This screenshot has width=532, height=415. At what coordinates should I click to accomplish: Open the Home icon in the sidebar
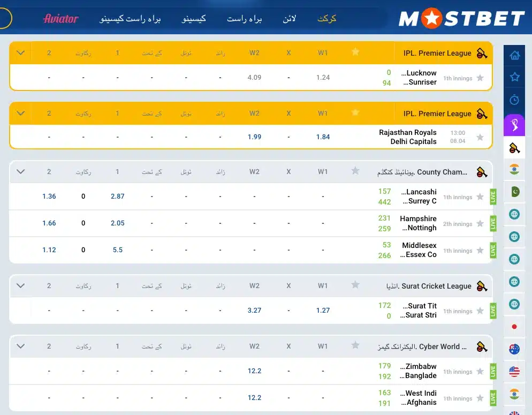[514, 55]
